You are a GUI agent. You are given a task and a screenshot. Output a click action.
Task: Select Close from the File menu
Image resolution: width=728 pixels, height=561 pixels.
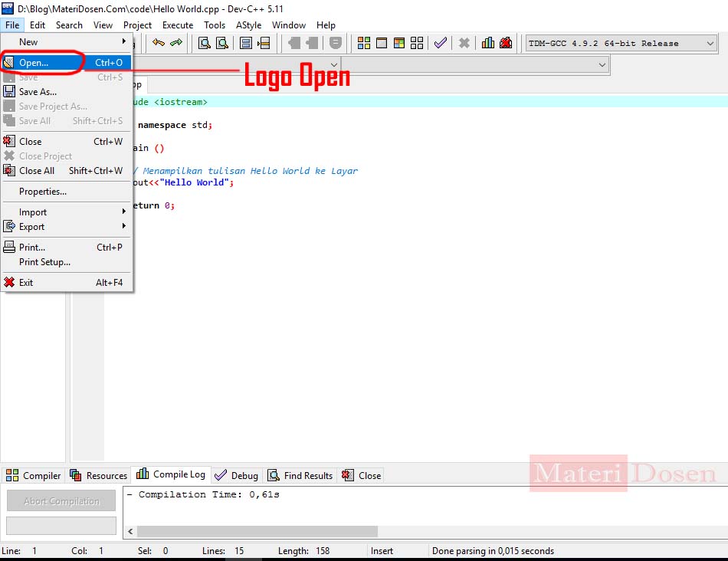67,141
